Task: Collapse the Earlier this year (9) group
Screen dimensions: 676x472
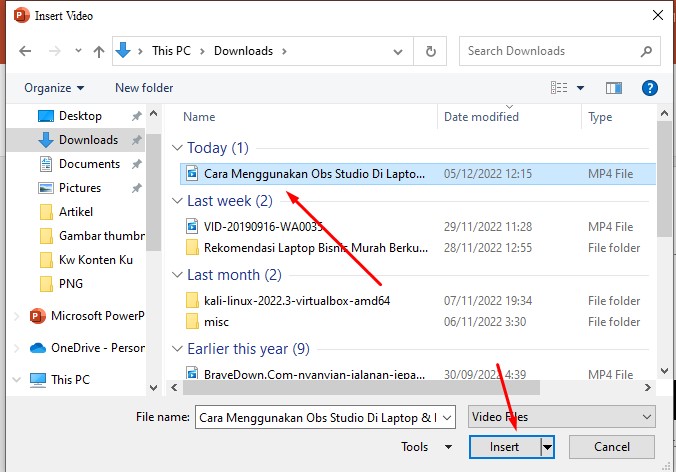Action: (177, 349)
